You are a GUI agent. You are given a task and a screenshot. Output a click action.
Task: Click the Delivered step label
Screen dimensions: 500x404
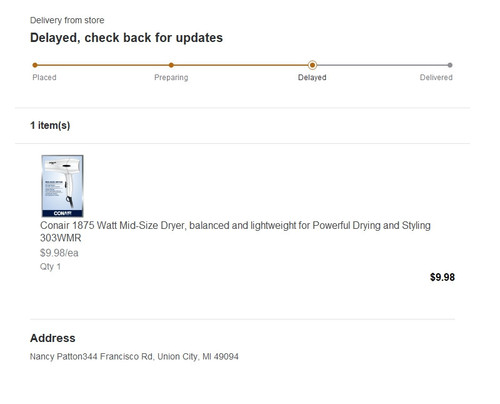pos(436,77)
